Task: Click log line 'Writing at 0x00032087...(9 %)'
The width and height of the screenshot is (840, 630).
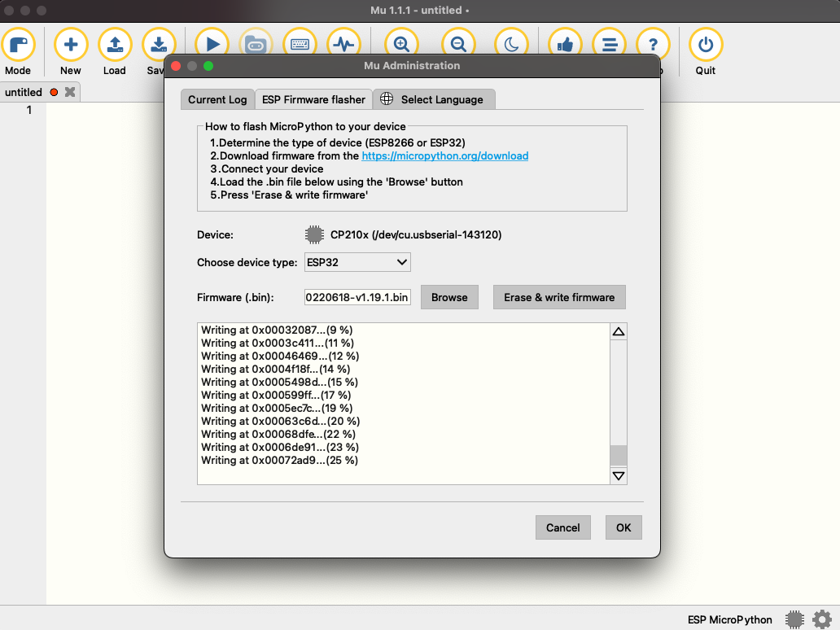Action: (277, 330)
